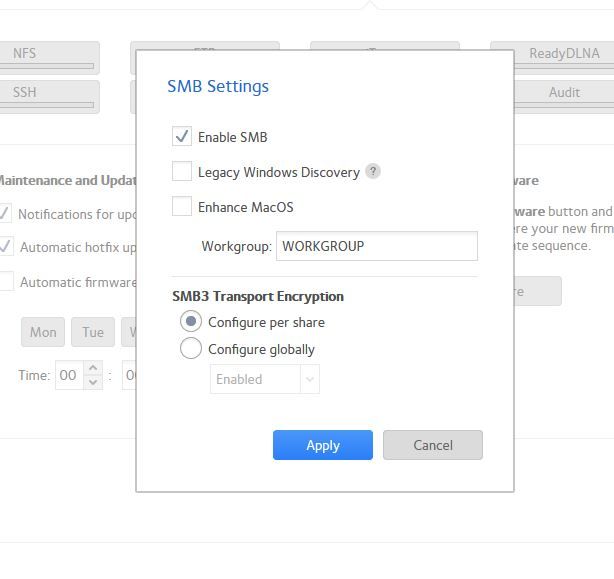This screenshot has height=579, width=614.
Task: Select the Configure per share radio button
Action: point(190,322)
